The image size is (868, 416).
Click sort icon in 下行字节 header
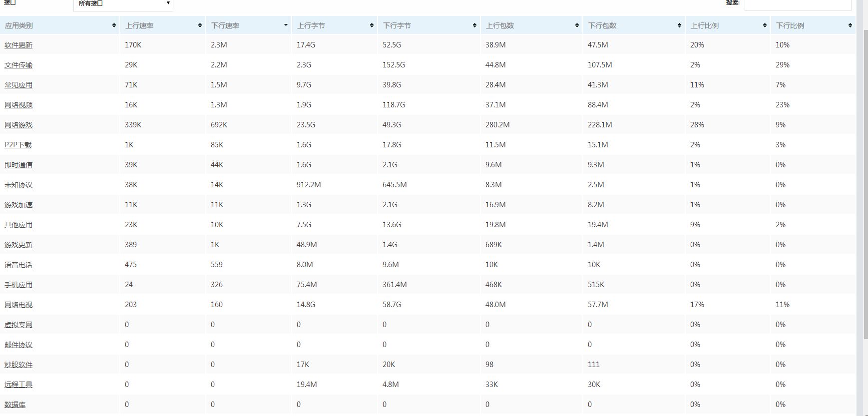click(x=474, y=25)
